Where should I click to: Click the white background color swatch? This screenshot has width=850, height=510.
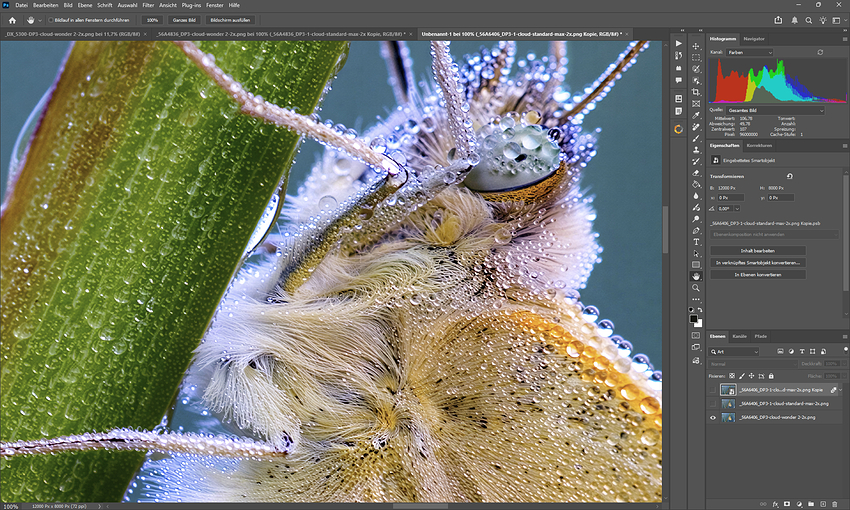point(698,324)
